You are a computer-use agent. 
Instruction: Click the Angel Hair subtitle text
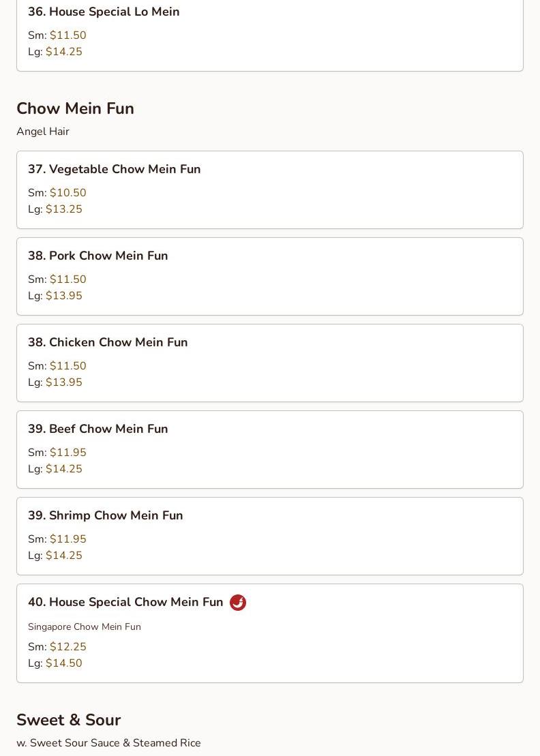[42, 132]
